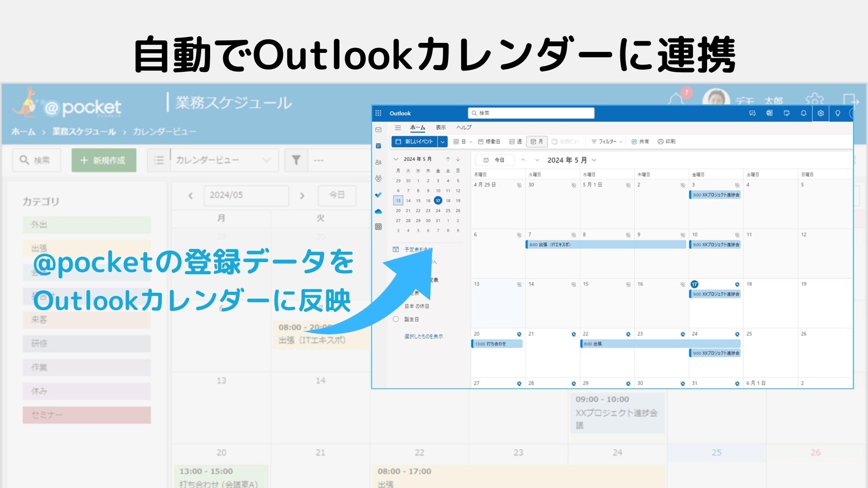Click the 今日 button in Outlook

pyautogui.click(x=495, y=160)
